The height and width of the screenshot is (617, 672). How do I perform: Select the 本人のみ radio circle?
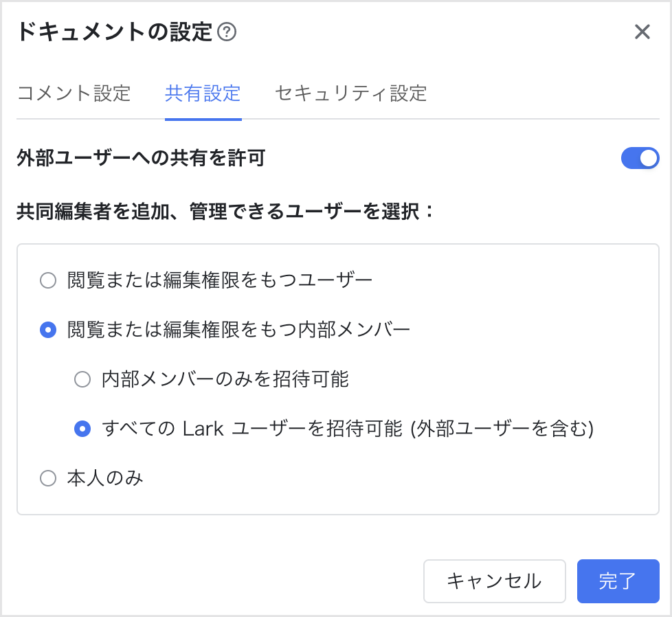tap(48, 478)
